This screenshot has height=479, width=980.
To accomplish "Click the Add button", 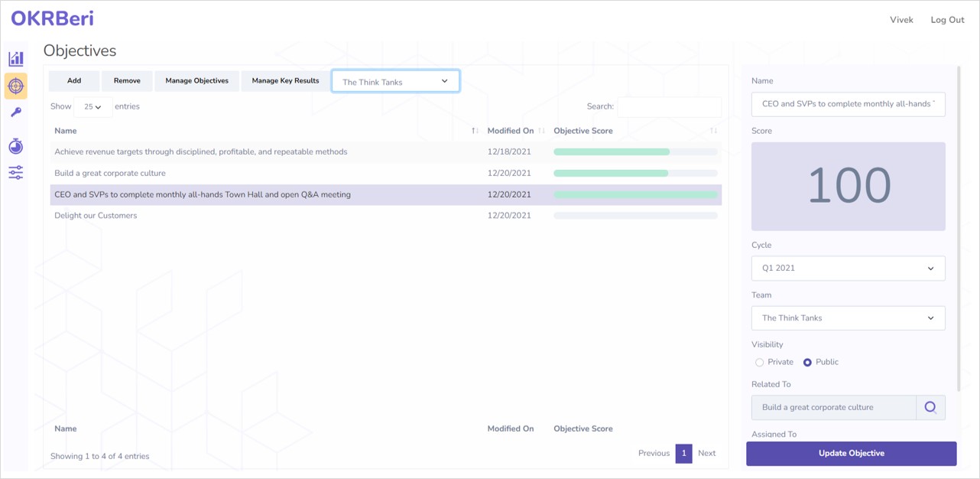I will (74, 81).
